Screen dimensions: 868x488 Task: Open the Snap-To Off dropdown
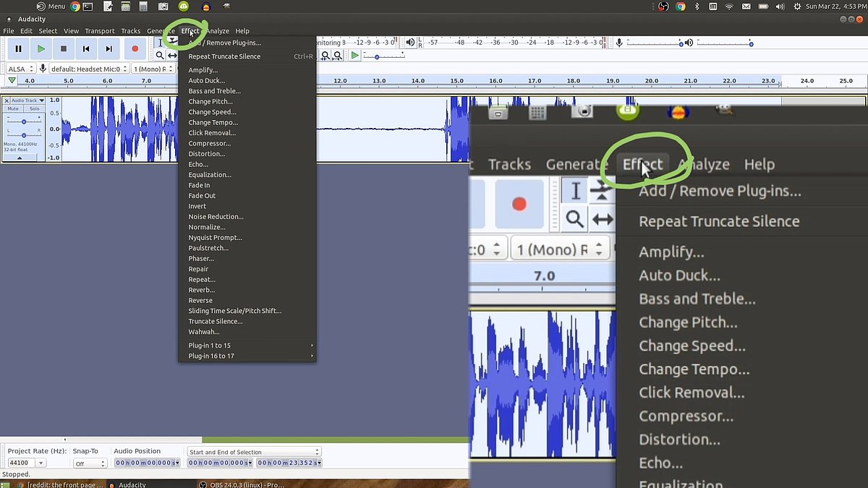(x=90, y=463)
